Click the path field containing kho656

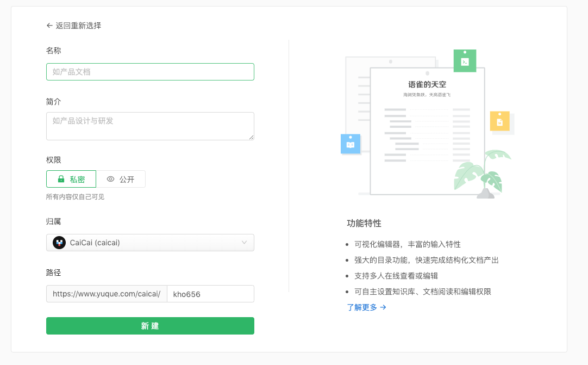210,294
